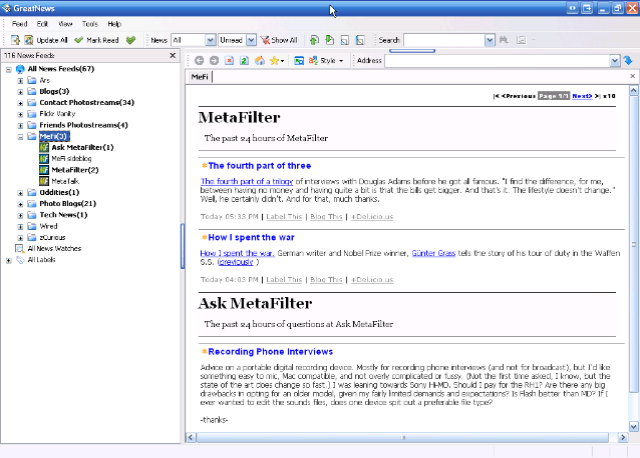Click Label This under fourth part article
This screenshot has width=640, height=458.
click(284, 217)
